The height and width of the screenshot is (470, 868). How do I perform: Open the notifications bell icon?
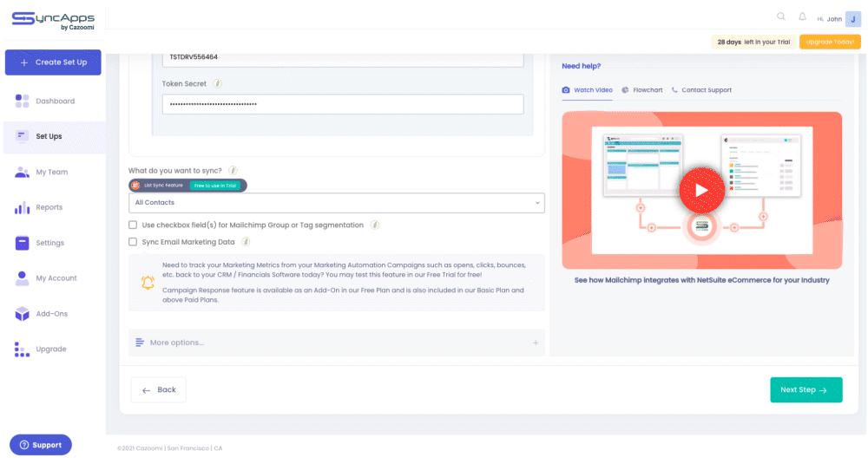[x=802, y=16]
